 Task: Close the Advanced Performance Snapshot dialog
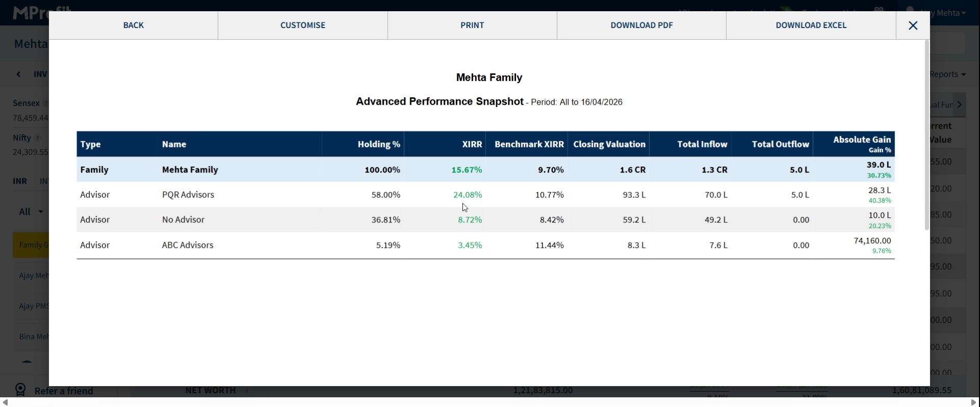pos(913,26)
